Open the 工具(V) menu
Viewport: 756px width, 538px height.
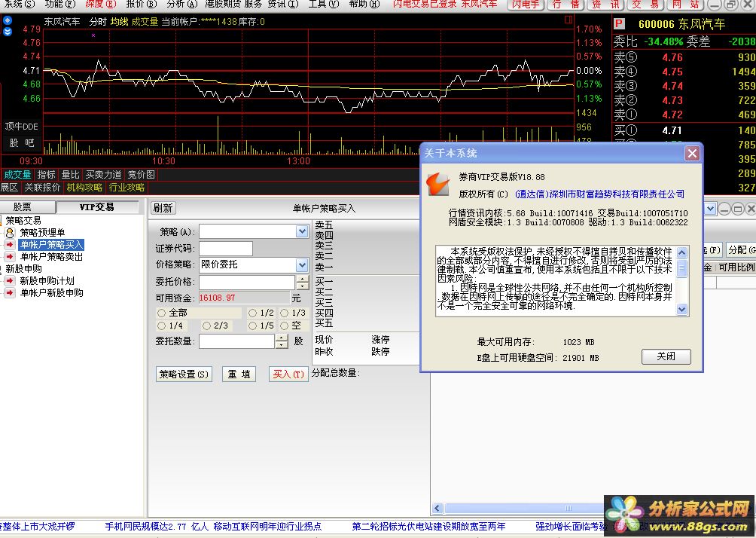[324, 4]
